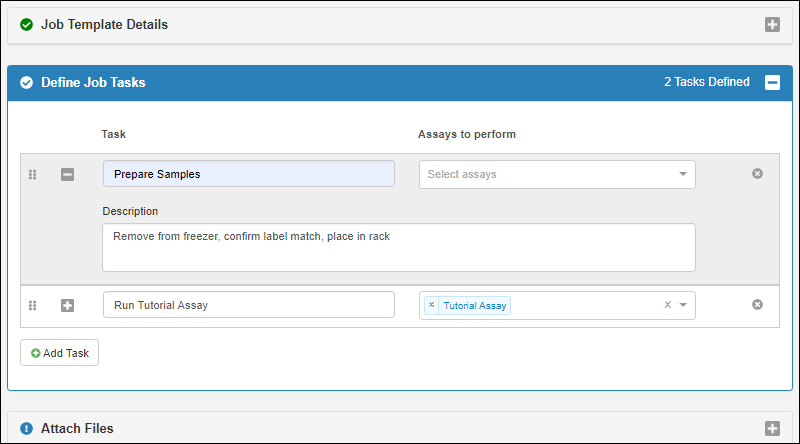Click into the Description text area
This screenshot has width=800, height=444.
coord(398,247)
